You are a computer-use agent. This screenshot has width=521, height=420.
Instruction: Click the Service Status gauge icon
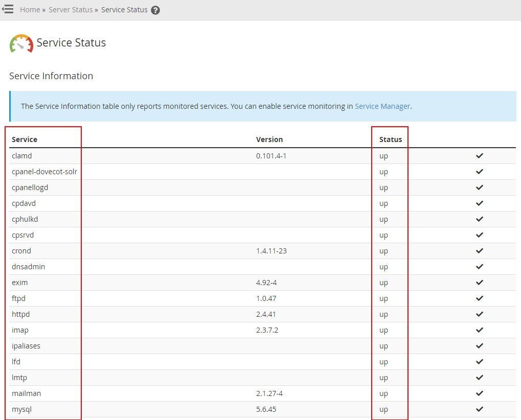point(21,43)
